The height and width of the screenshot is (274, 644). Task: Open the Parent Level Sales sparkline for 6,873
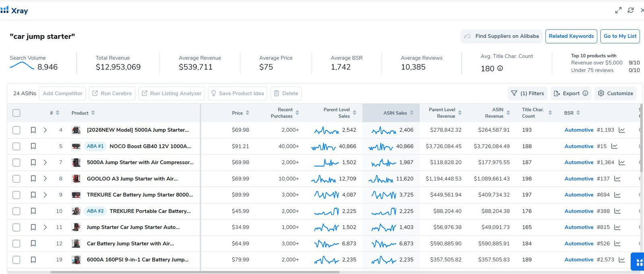(326, 244)
